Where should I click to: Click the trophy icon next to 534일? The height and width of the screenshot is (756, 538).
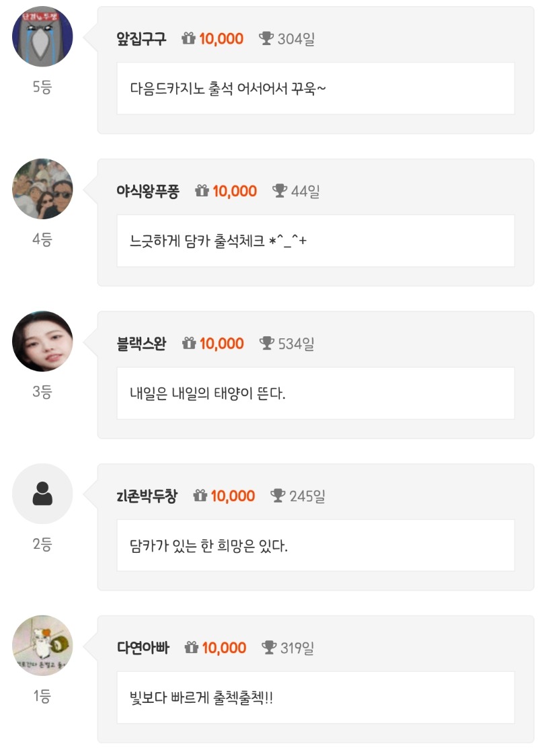(267, 344)
